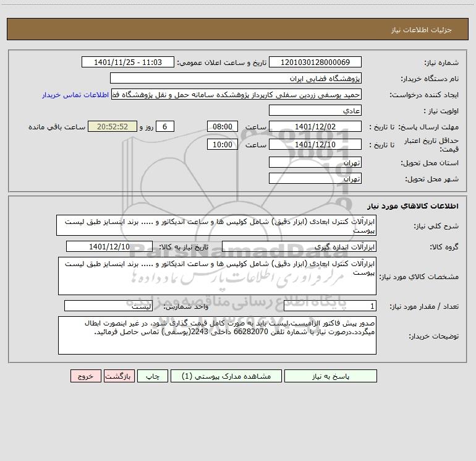This screenshot has height=461, width=476.
Task: Click the ایجاد کننده درخواست label
Action: click(424, 95)
